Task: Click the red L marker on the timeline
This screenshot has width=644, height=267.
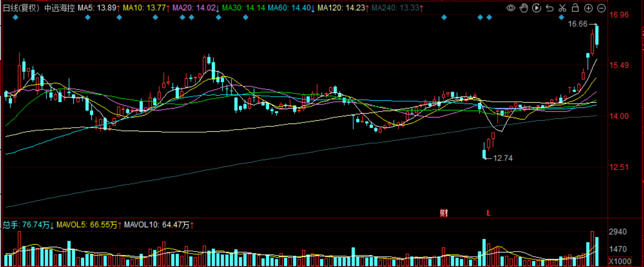Action: (488, 213)
